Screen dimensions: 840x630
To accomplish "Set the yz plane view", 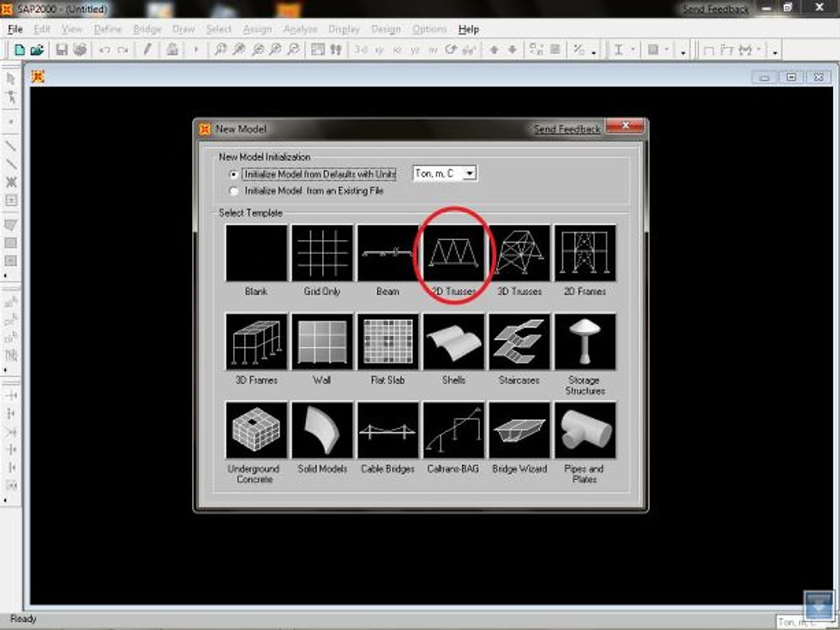I will tap(415, 50).
